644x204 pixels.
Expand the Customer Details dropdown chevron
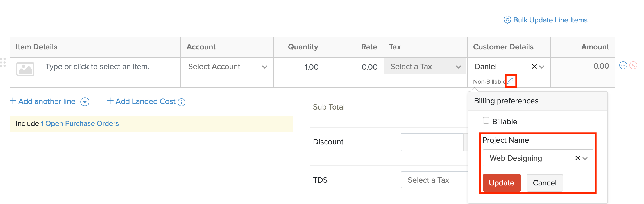tap(542, 67)
